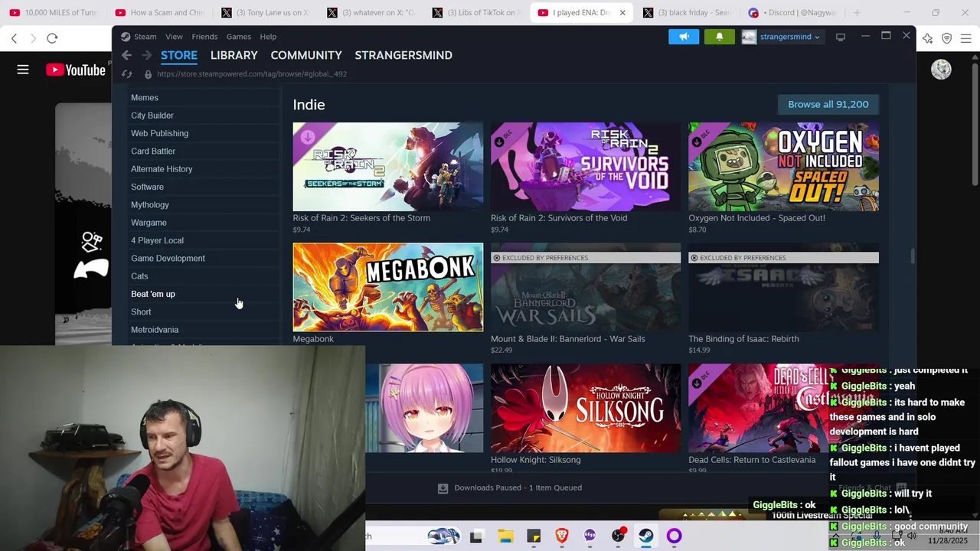Image resolution: width=980 pixels, height=551 pixels.
Task: Go back in Steam navigation
Action: pos(126,55)
